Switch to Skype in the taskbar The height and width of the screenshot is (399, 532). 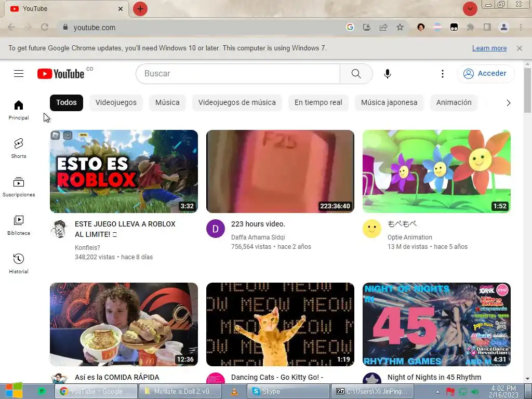coord(288,391)
